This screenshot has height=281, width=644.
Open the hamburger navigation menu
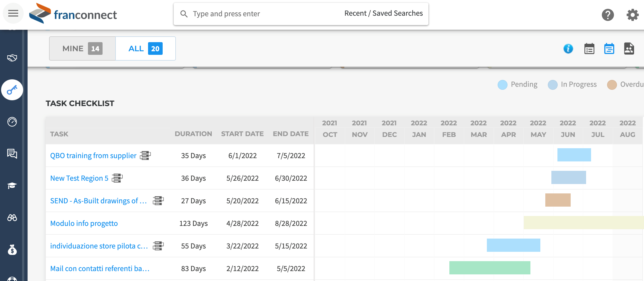pyautogui.click(x=13, y=13)
